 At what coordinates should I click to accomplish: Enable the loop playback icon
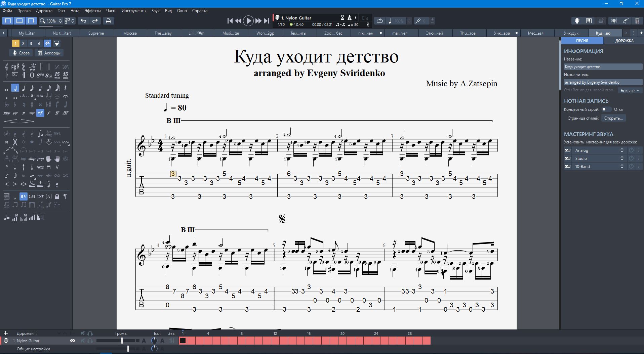coord(379,21)
